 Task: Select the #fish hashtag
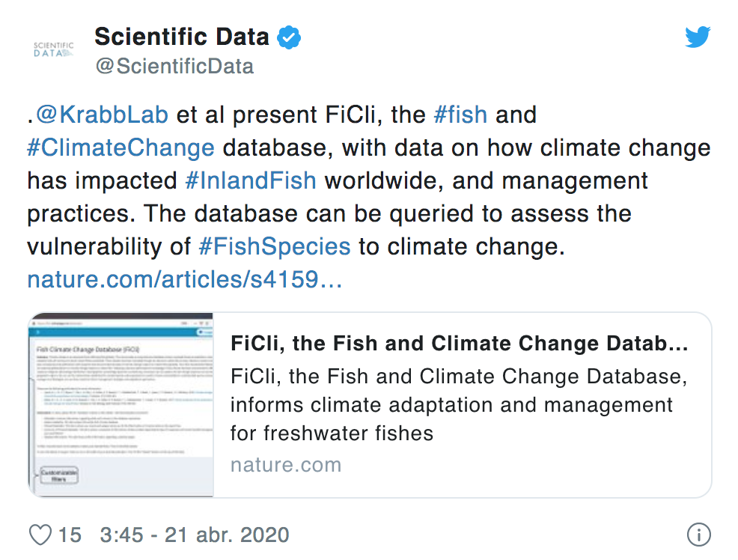pyautogui.click(x=460, y=115)
